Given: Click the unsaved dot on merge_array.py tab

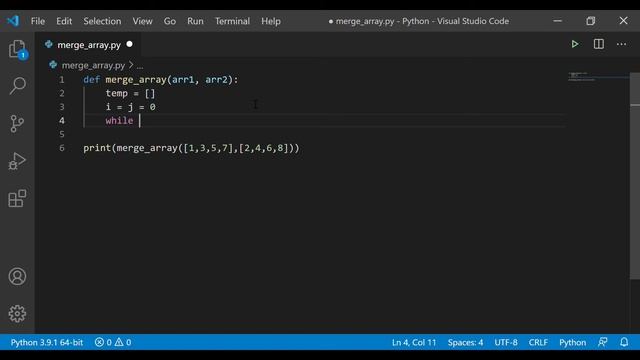Looking at the screenshot, I should click(x=129, y=44).
